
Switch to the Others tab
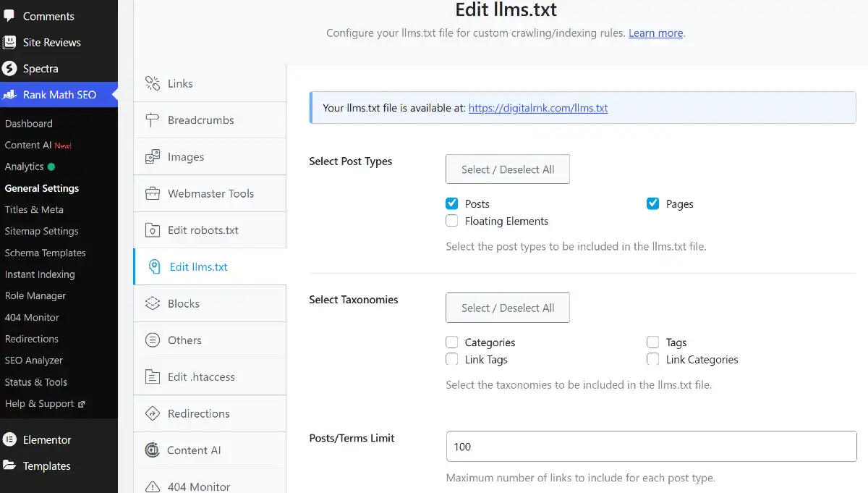(x=183, y=340)
